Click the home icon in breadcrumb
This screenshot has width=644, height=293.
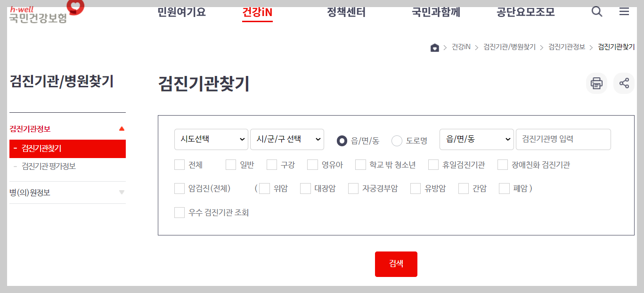click(x=434, y=47)
